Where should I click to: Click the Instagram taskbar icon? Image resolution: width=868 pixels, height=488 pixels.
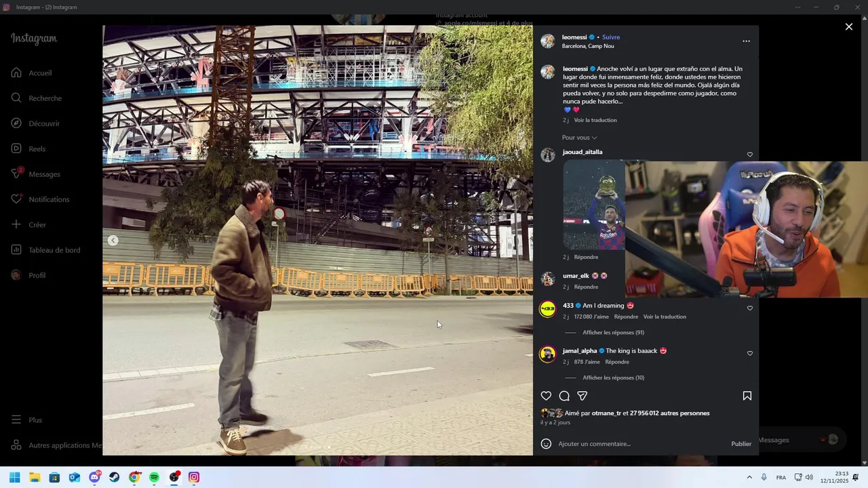[x=194, y=477]
